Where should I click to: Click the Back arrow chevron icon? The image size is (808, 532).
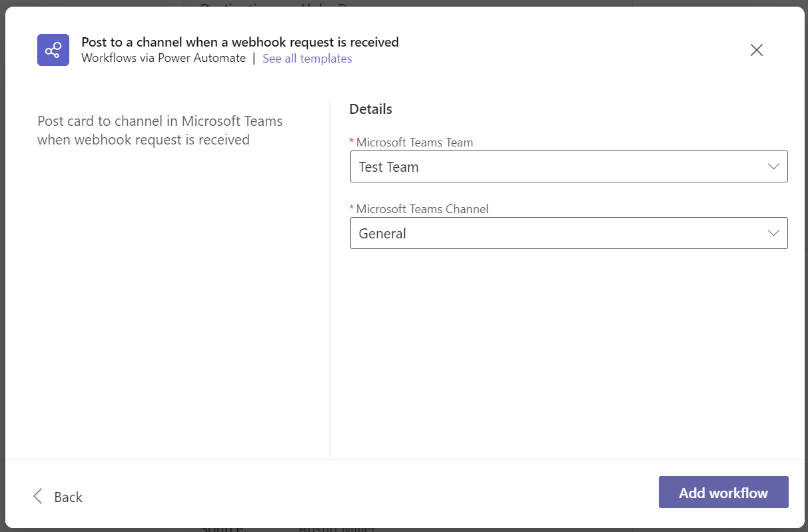pyautogui.click(x=38, y=496)
